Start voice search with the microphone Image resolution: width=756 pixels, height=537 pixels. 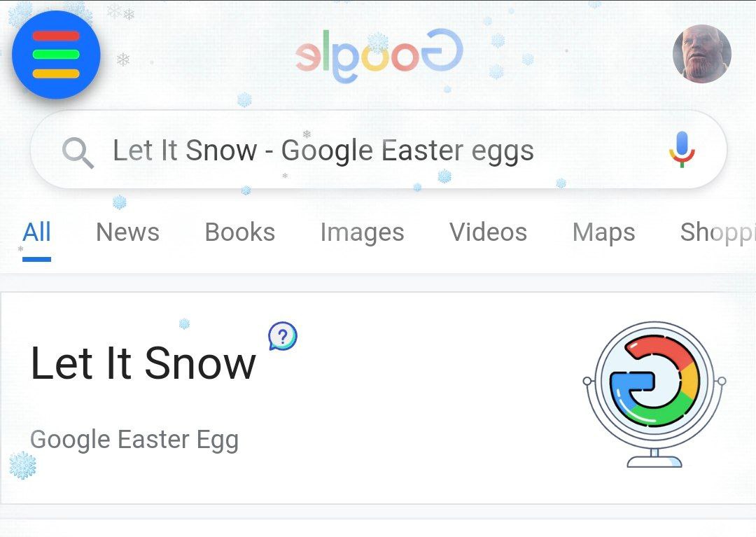pyautogui.click(x=681, y=149)
